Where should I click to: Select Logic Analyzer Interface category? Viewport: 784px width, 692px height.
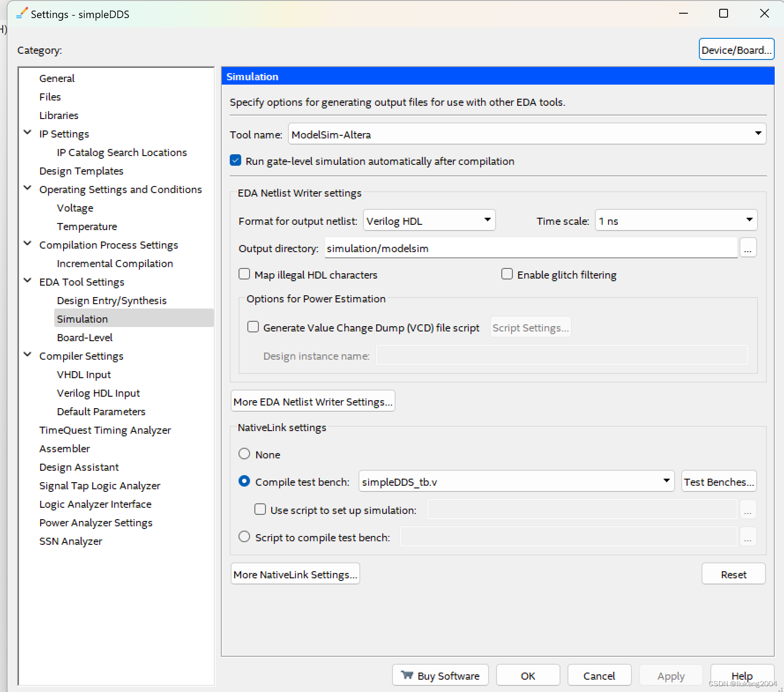[95, 504]
